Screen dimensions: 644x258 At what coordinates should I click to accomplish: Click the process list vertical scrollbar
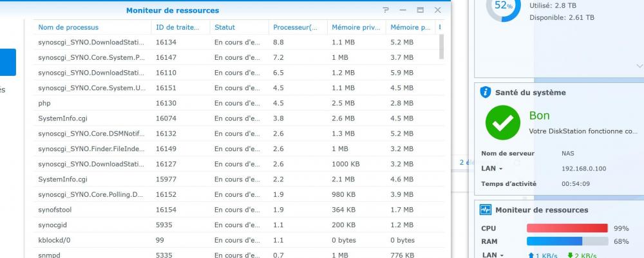pos(441,47)
